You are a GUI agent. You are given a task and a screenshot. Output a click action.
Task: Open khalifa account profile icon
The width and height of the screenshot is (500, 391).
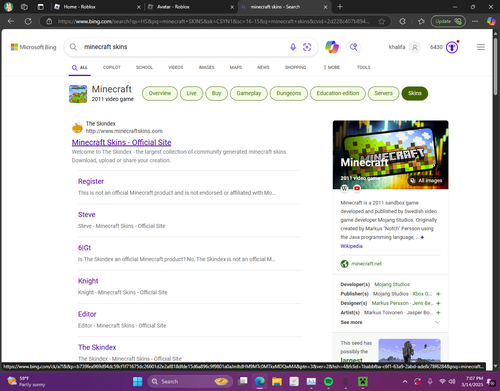pyautogui.click(x=415, y=47)
